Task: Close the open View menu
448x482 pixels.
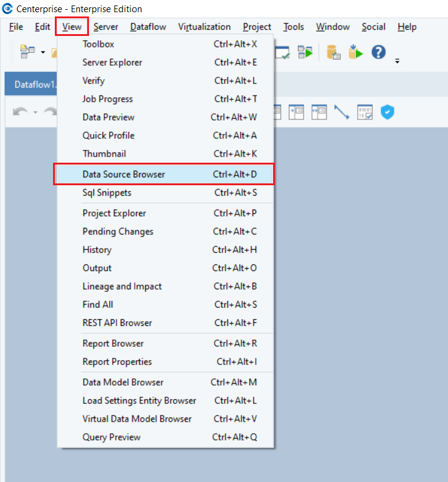Action: click(72, 27)
